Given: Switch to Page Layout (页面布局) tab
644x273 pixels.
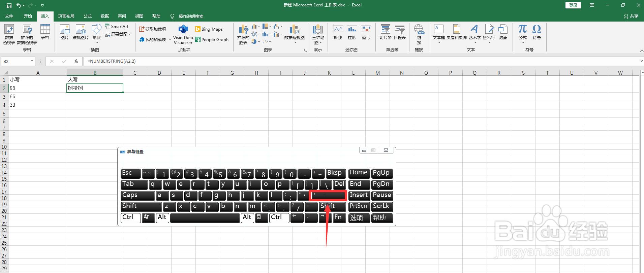Looking at the screenshot, I should [x=66, y=16].
